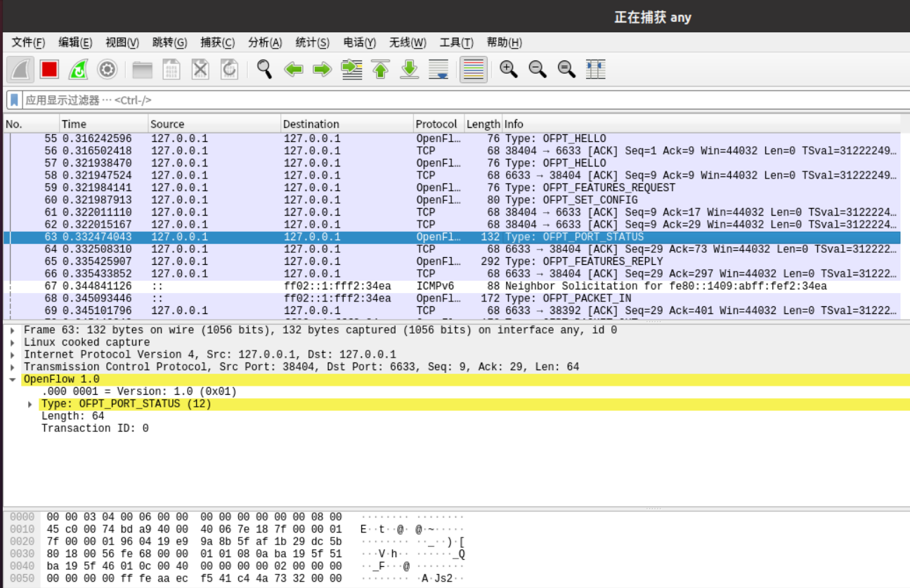Select packet 59 OFPT_FEATURES_REQUEST row

[452, 188]
